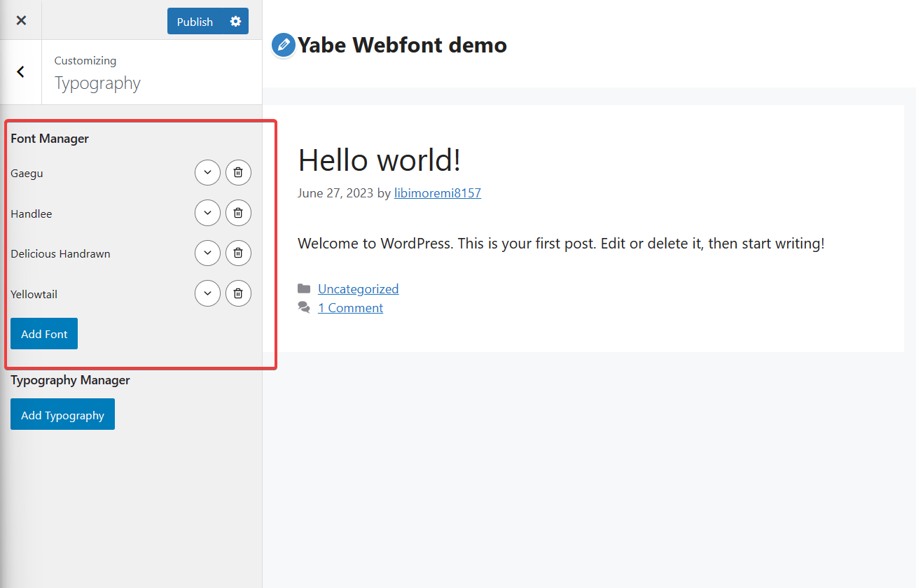Click the Publish button
This screenshot has height=588, width=916.
coord(195,22)
